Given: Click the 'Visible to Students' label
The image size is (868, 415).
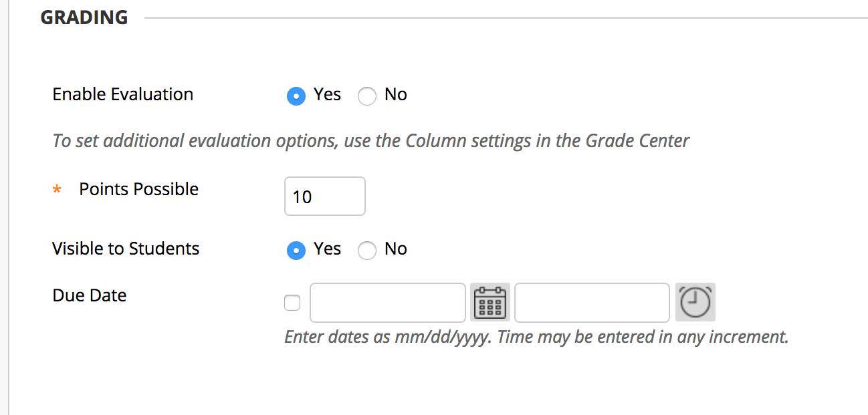Looking at the screenshot, I should point(126,249).
